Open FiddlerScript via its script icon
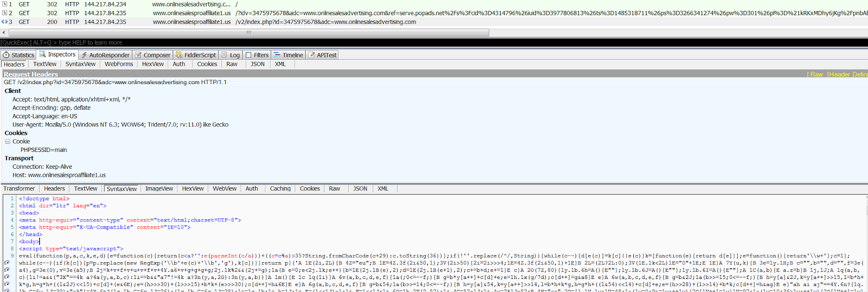The height and width of the screenshot is (292, 868). click(x=179, y=55)
